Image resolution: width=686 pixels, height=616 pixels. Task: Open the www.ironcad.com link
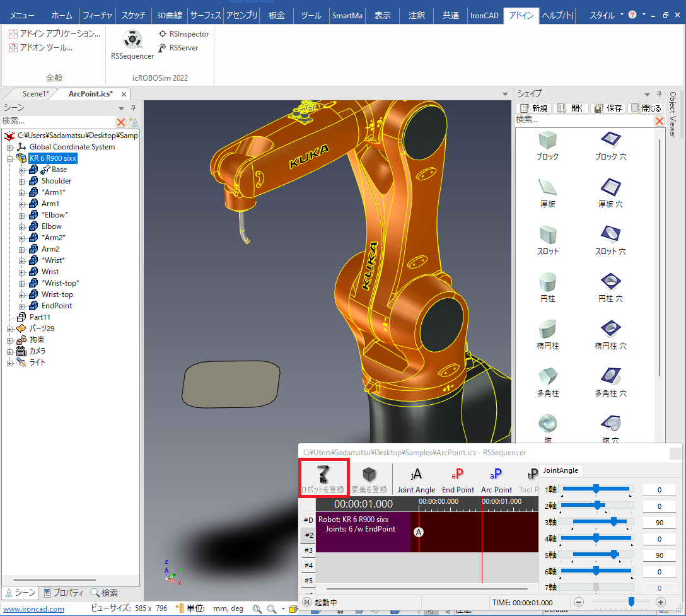point(33,609)
